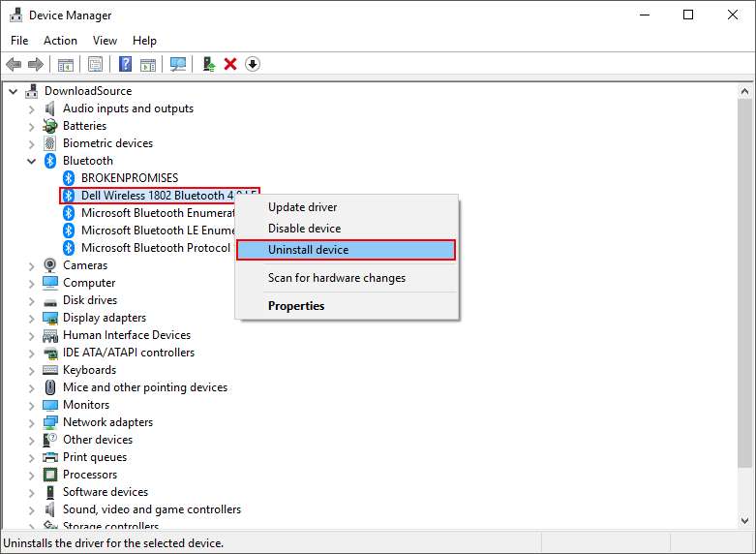Click the Forward arrow toolbar icon
756x554 pixels.
(x=36, y=64)
